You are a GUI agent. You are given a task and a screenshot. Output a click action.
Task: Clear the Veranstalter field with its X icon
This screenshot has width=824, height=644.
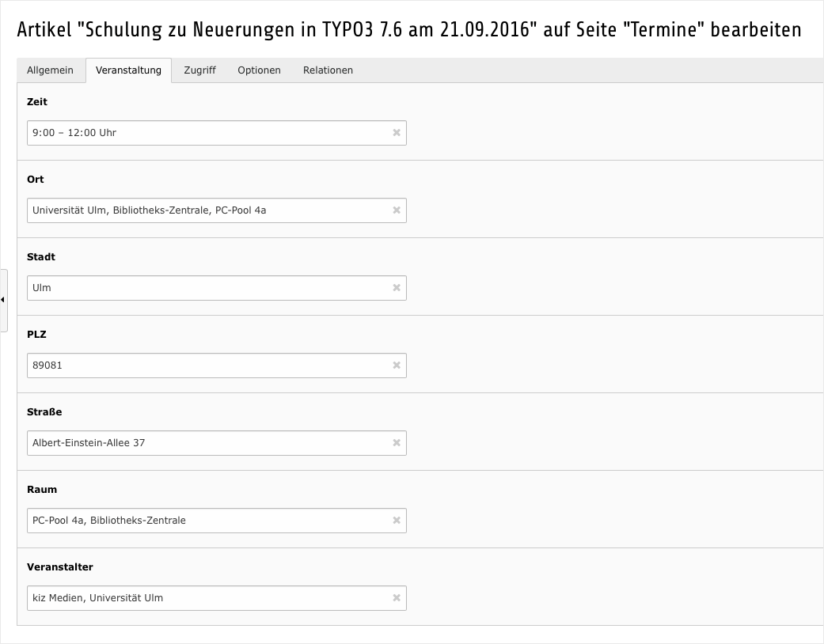click(x=397, y=598)
